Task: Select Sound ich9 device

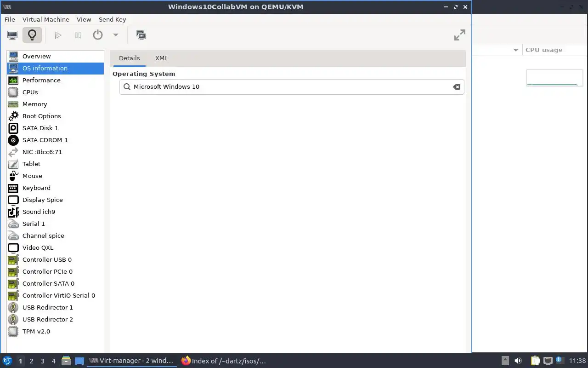Action: coord(55,212)
